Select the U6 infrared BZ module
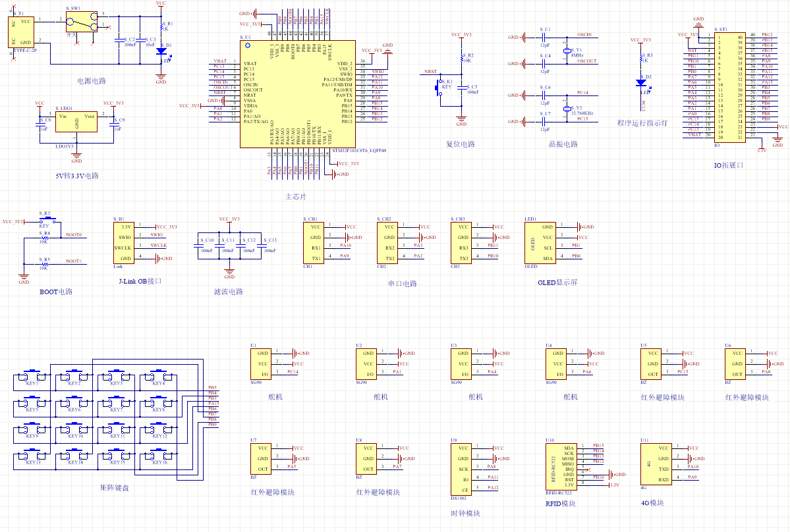The image size is (790, 532). click(x=735, y=364)
